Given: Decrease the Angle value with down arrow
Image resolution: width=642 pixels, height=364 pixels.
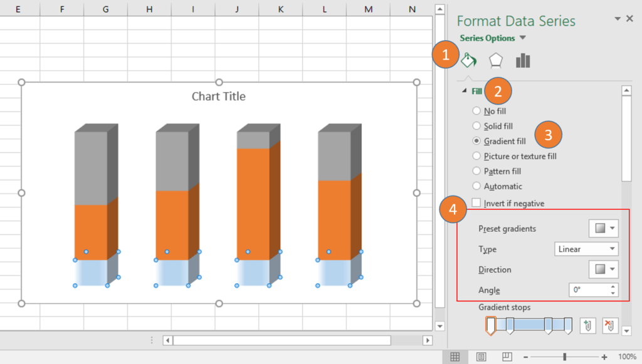Looking at the screenshot, I should 613,293.
